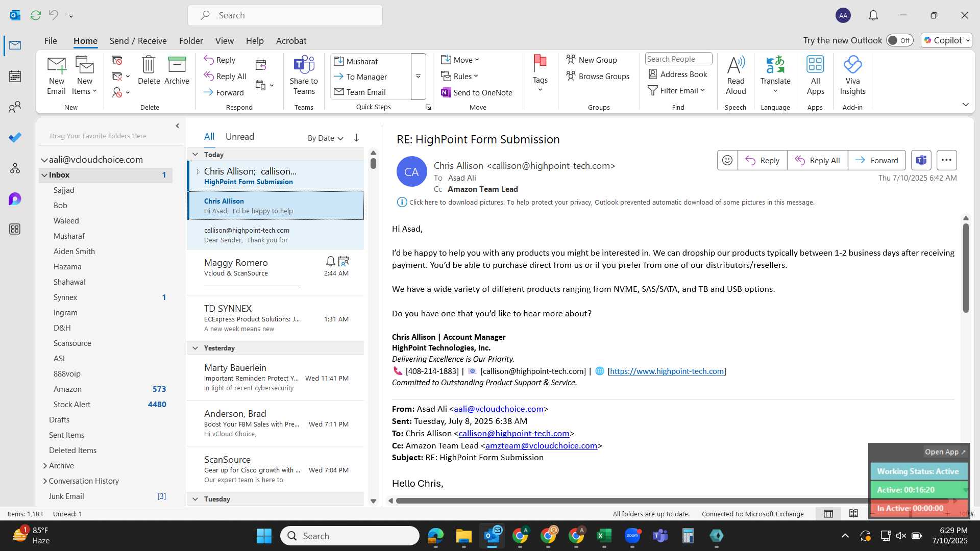This screenshot has width=980, height=551.
Task: Open the Copilot dropdown
Action: (946, 40)
